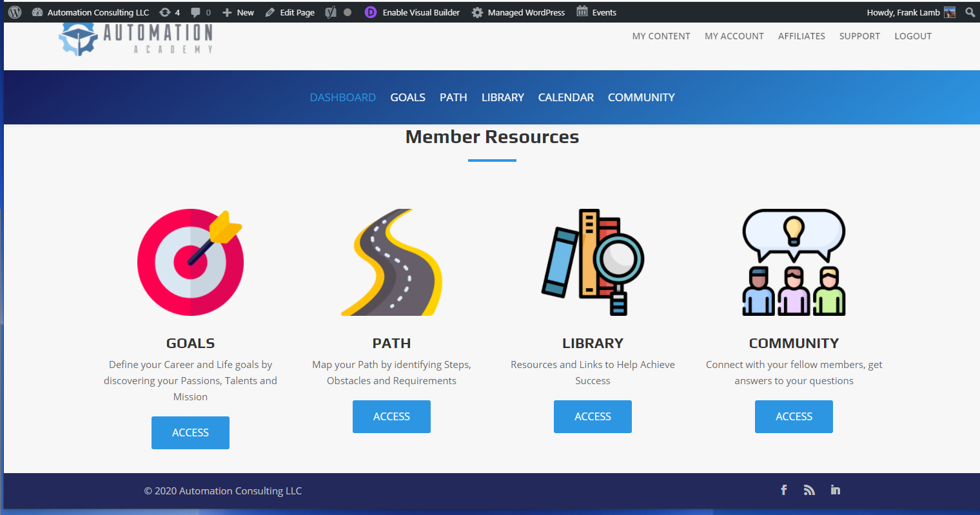Expand the New menu in the admin bar
Image resolution: width=980 pixels, height=515 pixels.
point(237,12)
